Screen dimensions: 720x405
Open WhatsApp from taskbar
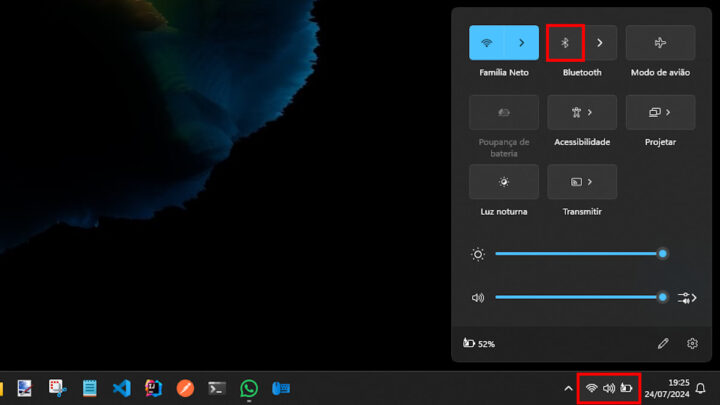point(248,388)
